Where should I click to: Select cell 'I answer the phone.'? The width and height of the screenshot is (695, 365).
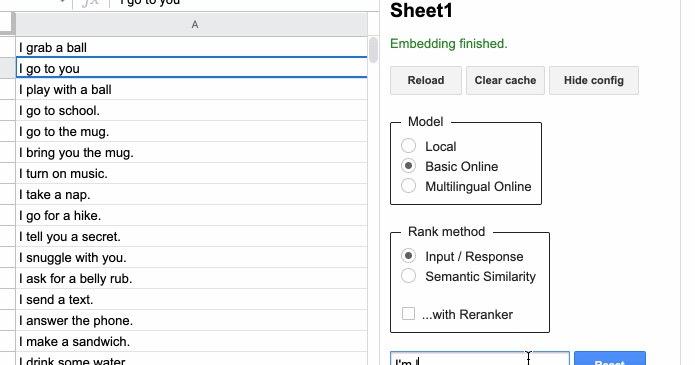click(192, 320)
